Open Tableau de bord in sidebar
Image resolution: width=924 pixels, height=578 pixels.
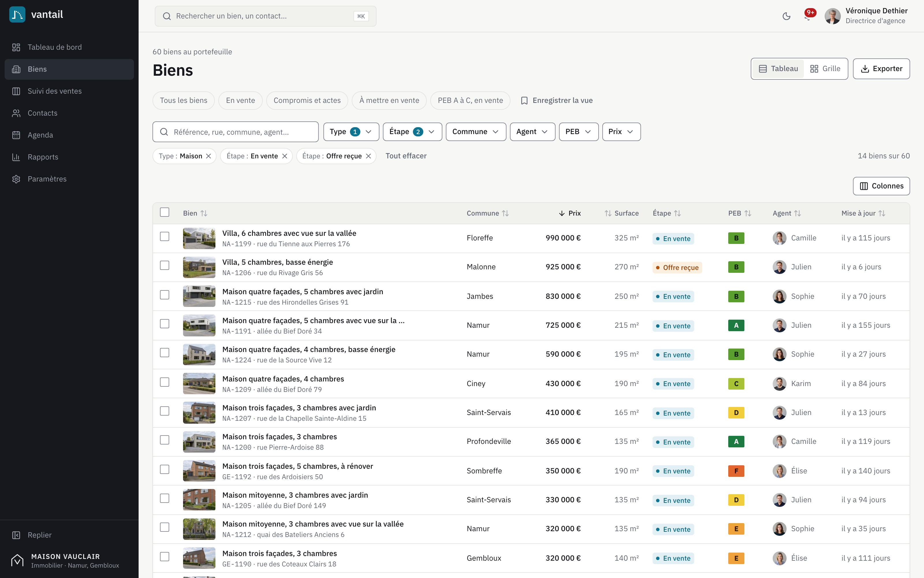[x=69, y=47]
